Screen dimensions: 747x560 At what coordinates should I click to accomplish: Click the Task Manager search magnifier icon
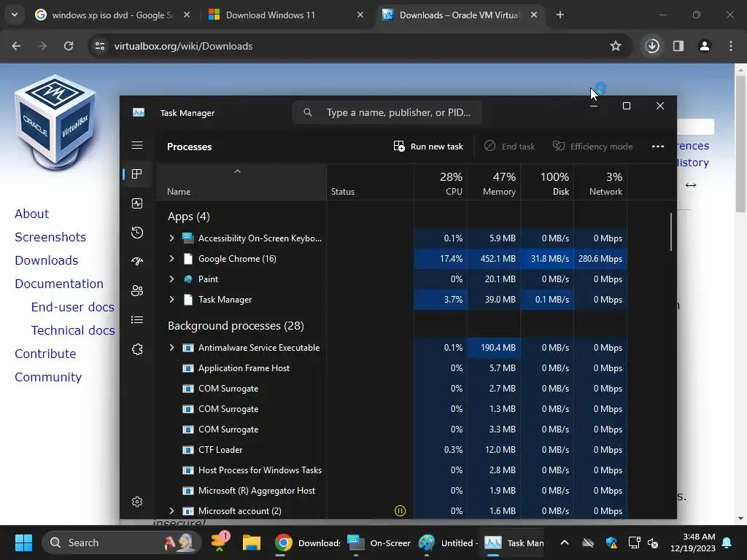(x=308, y=112)
